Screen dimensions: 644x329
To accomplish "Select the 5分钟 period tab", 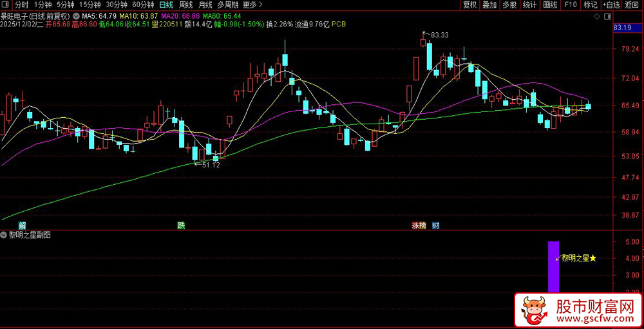I will pos(65,5).
